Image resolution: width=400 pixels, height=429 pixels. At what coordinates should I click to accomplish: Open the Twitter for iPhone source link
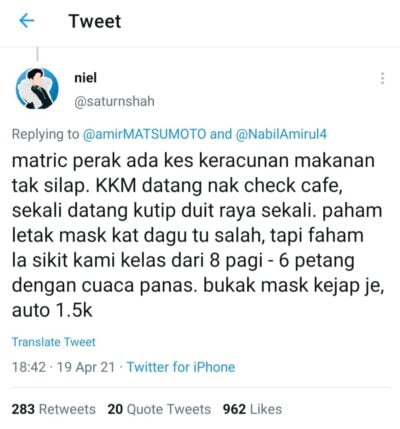(181, 367)
